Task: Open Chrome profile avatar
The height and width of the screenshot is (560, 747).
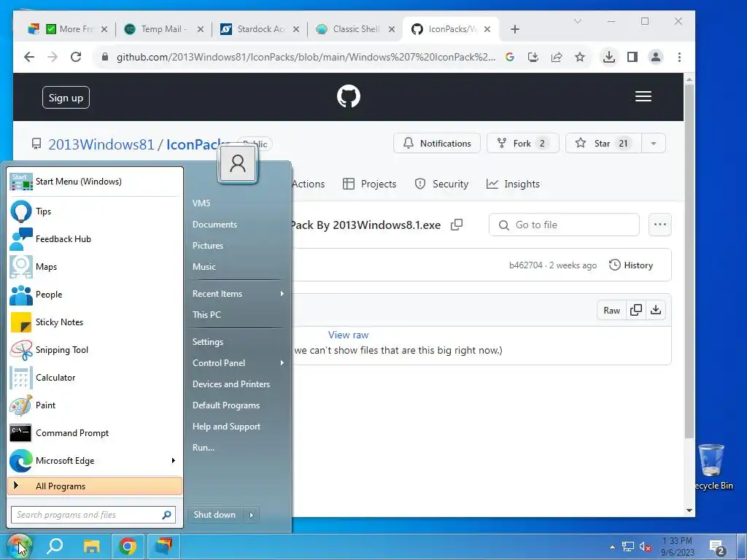Action: tap(656, 57)
